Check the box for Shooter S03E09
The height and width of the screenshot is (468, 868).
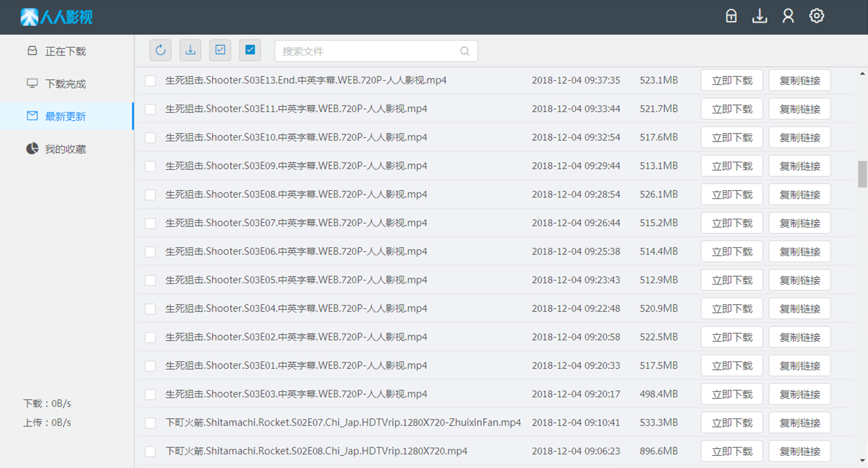(151, 166)
